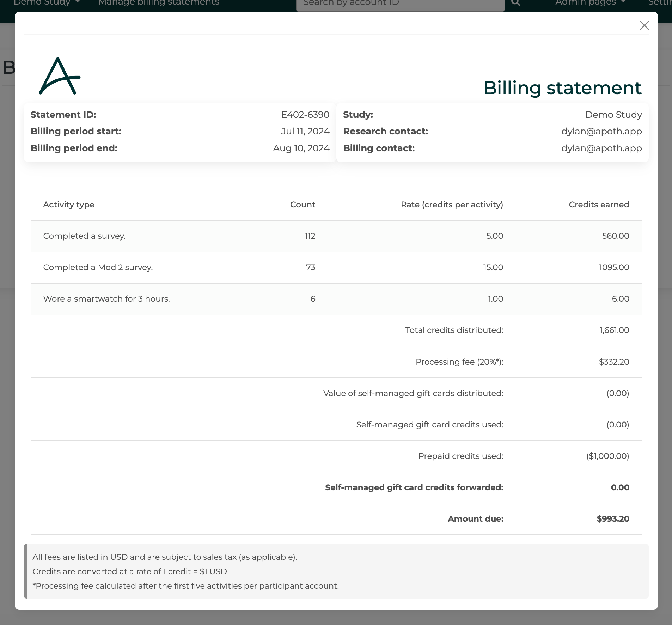Select the Billing period start date
Image resolution: width=672 pixels, height=625 pixels.
point(305,131)
